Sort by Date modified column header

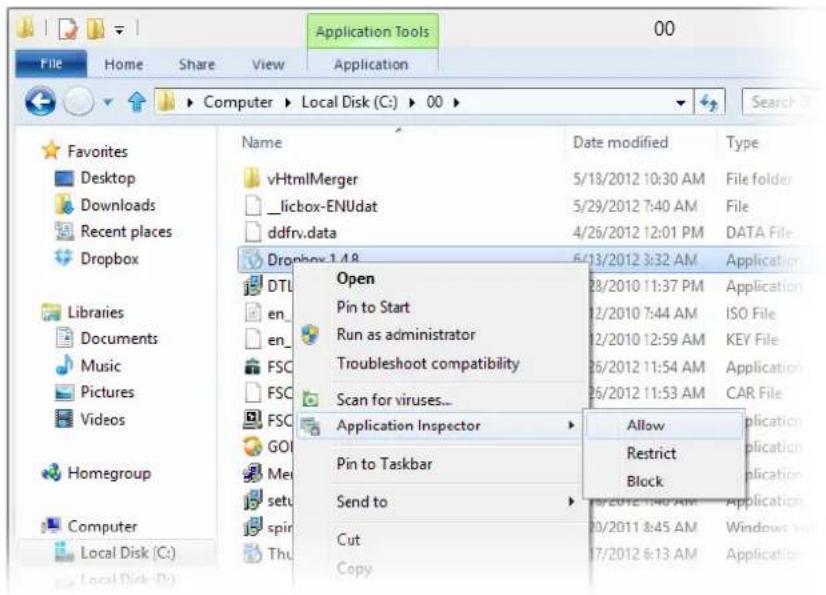click(x=620, y=142)
